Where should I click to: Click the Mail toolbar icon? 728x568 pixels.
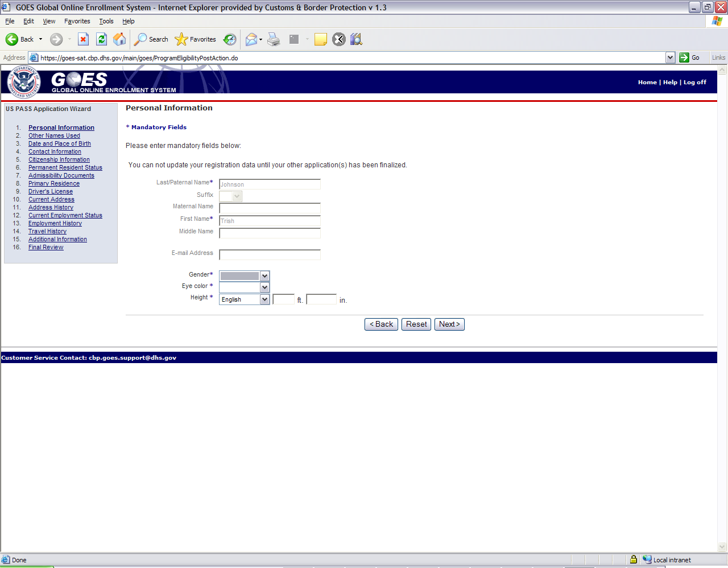(251, 39)
